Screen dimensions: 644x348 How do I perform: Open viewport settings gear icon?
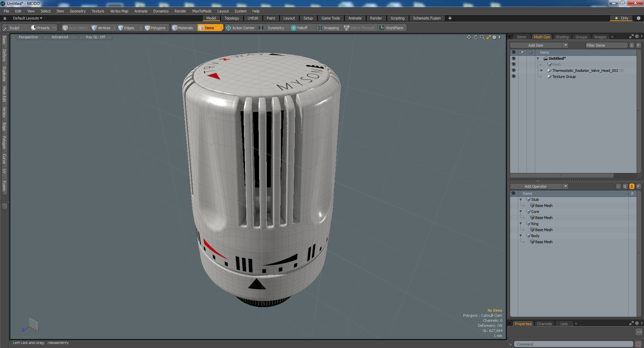pyautogui.click(x=494, y=37)
